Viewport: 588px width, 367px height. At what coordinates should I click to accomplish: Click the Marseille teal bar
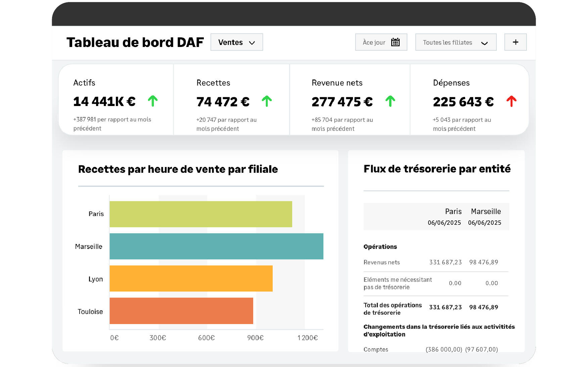coord(217,246)
